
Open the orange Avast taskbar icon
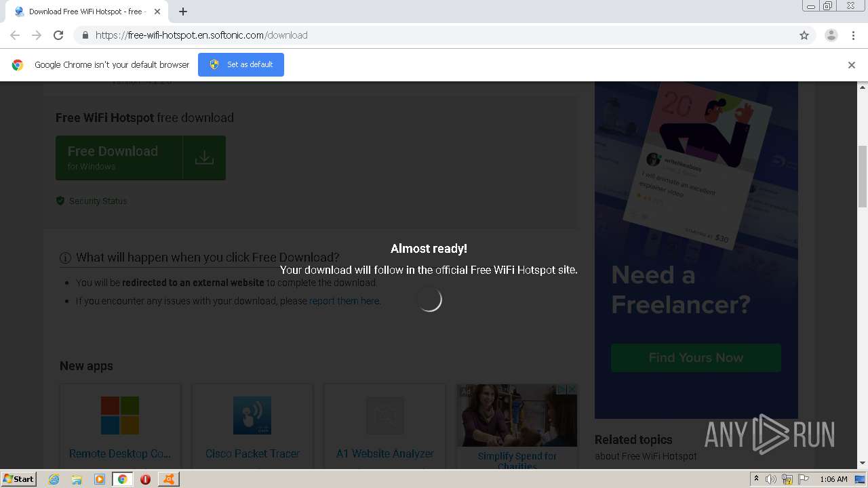coord(169,479)
